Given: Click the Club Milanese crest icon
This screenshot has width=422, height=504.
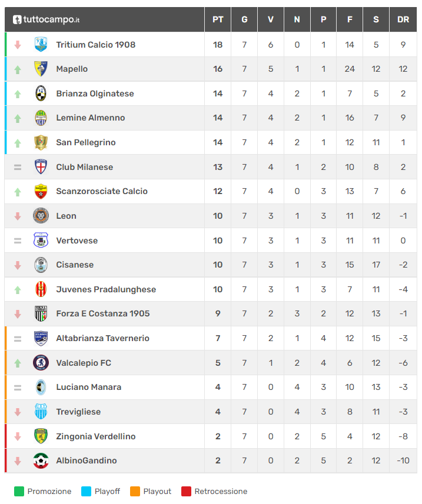Looking at the screenshot, I should [41, 167].
